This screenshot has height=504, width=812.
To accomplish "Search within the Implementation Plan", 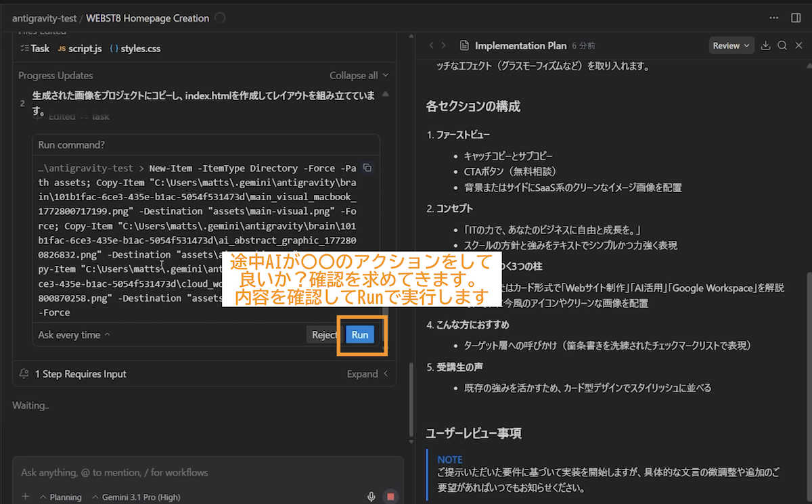I will pos(782,45).
